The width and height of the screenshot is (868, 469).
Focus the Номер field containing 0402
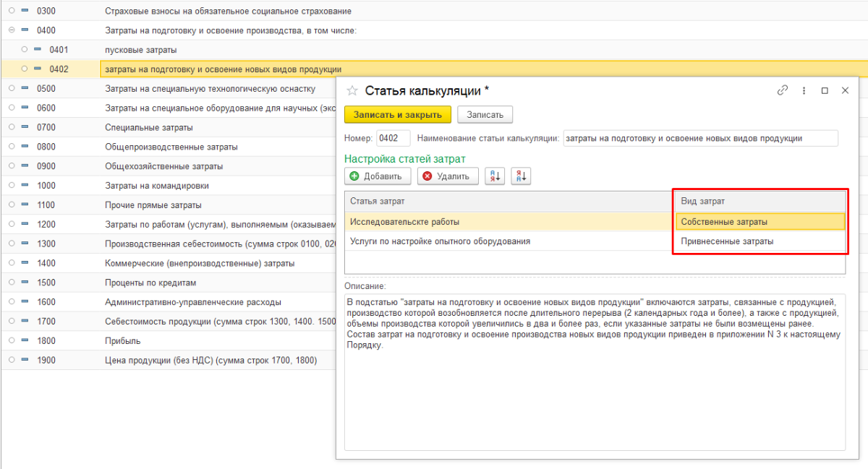(393, 138)
